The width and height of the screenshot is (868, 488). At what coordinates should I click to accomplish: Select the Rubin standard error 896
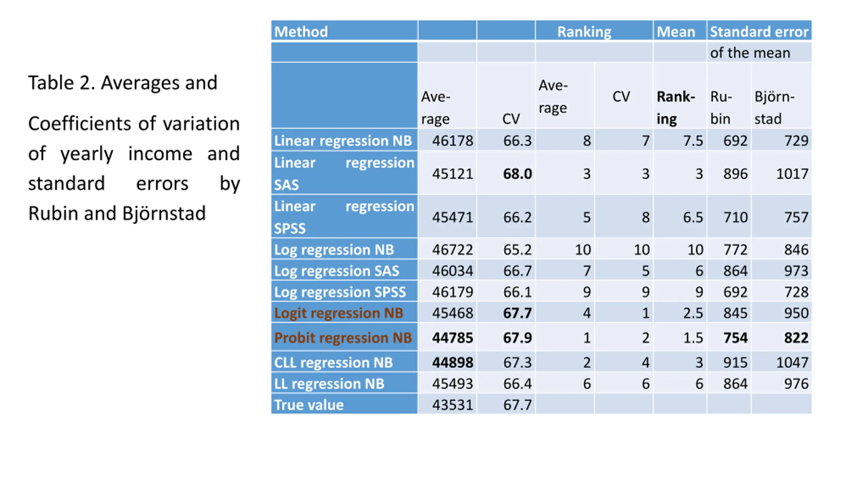[x=735, y=174]
